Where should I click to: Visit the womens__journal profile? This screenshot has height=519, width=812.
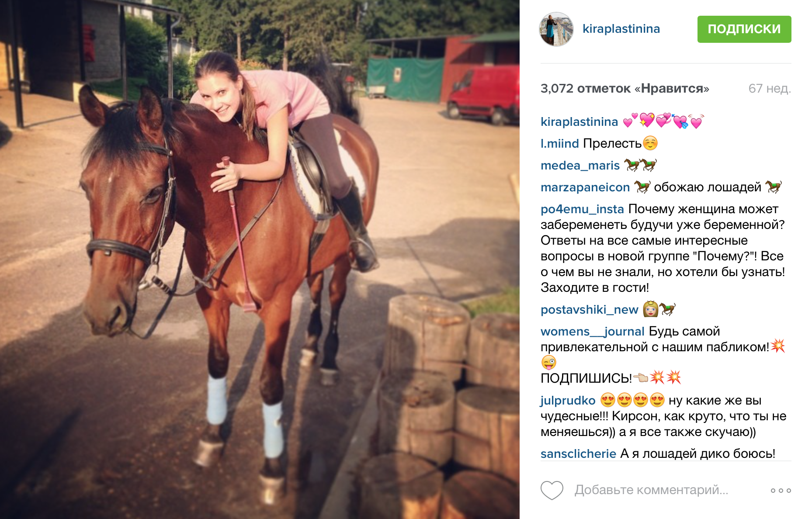(592, 331)
